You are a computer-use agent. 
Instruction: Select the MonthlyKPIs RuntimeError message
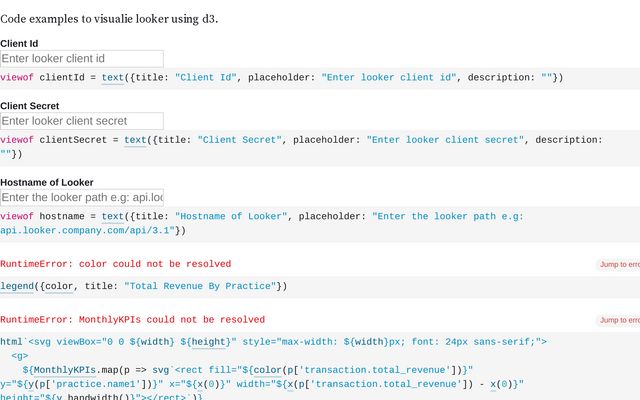click(132, 320)
